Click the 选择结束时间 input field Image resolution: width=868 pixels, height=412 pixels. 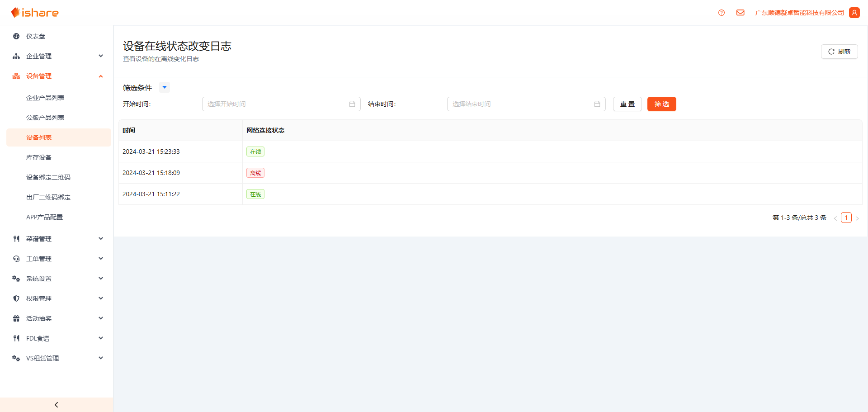pos(520,104)
